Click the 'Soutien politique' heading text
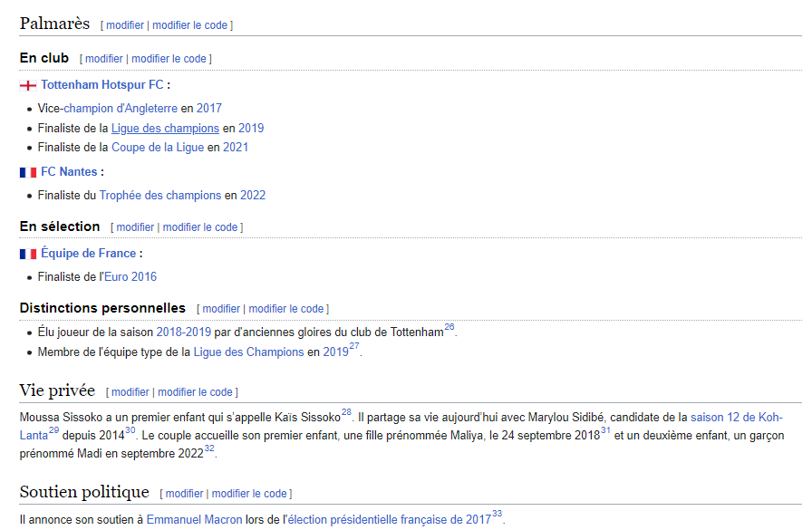The image size is (812, 530). click(84, 492)
